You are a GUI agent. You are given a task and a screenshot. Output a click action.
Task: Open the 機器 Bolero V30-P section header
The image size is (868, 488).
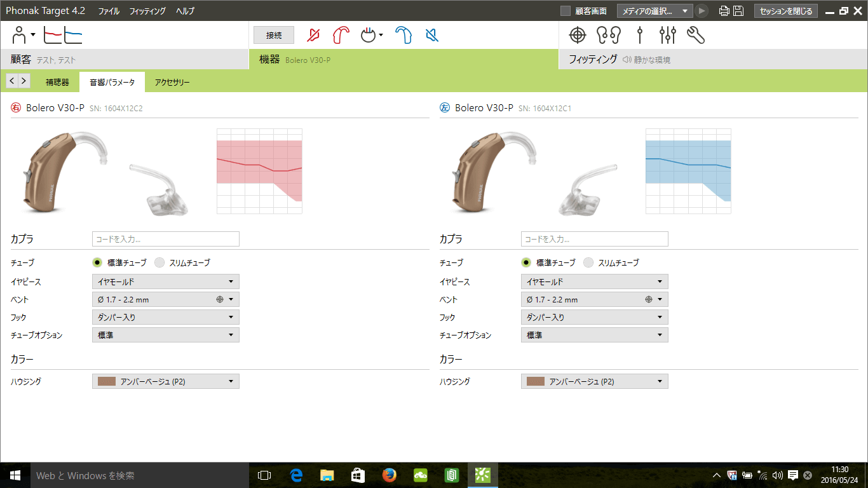(x=403, y=59)
